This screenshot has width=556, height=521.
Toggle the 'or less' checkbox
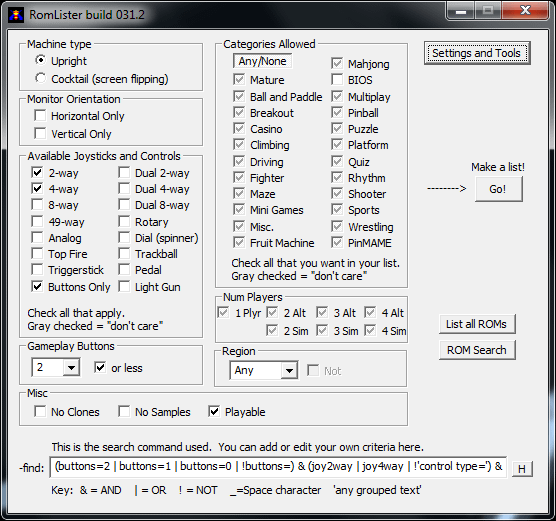(x=100, y=367)
